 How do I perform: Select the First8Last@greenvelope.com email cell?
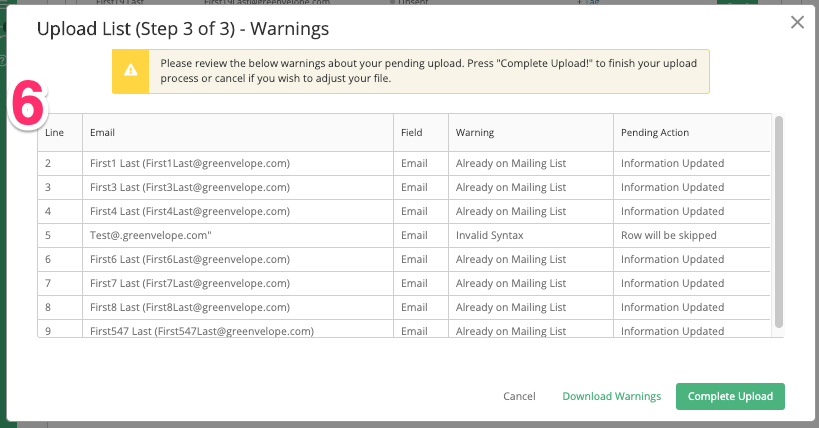click(238, 308)
